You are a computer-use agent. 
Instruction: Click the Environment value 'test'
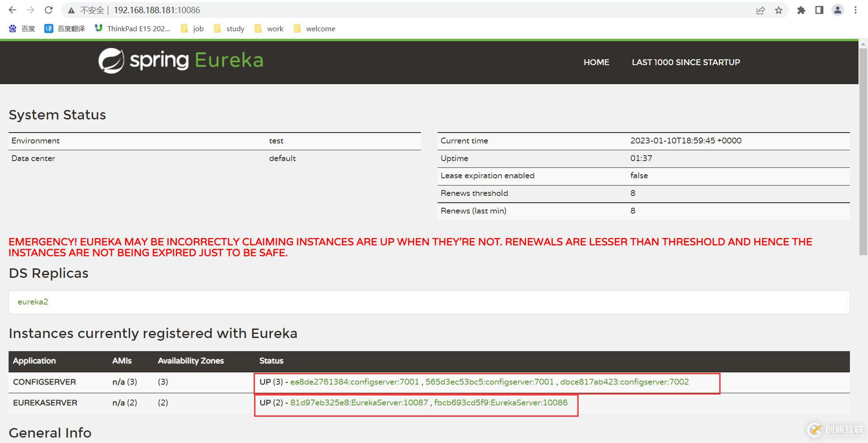click(276, 141)
